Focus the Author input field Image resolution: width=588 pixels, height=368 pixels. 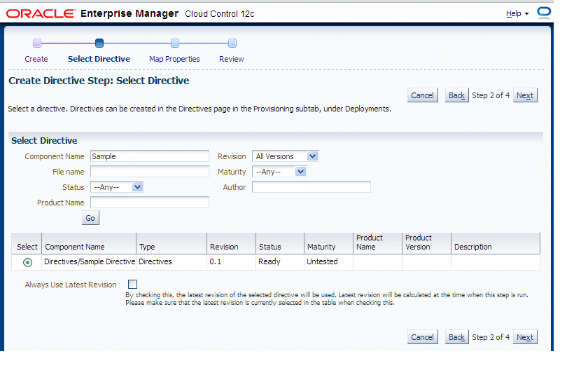(x=311, y=187)
